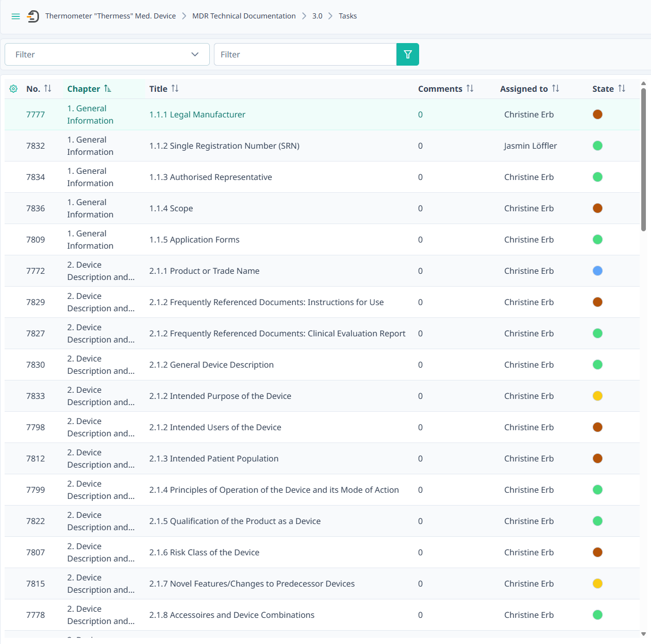This screenshot has width=651, height=644.
Task: Sort tasks by State arrows icon
Action: coord(622,88)
